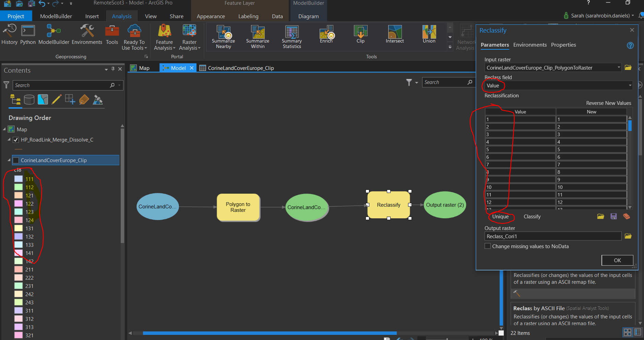Run the Summarize Within tool
This screenshot has width=644, height=340.
coord(258,37)
